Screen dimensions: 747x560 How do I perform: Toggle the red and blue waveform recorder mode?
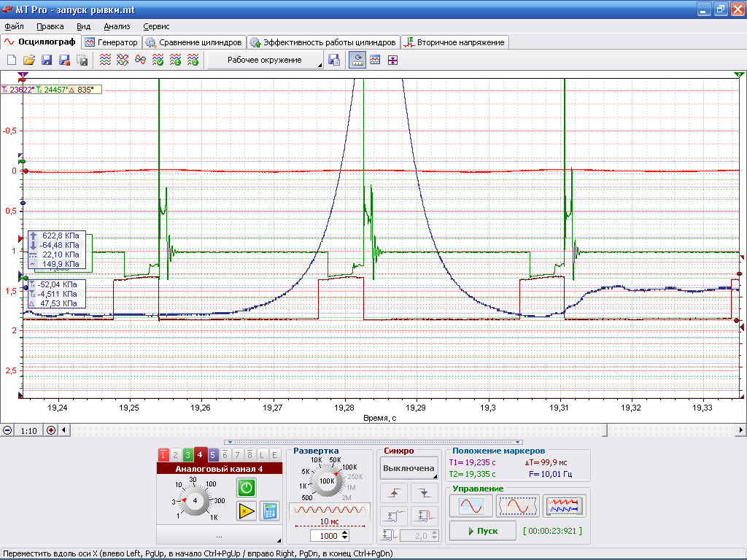(565, 506)
